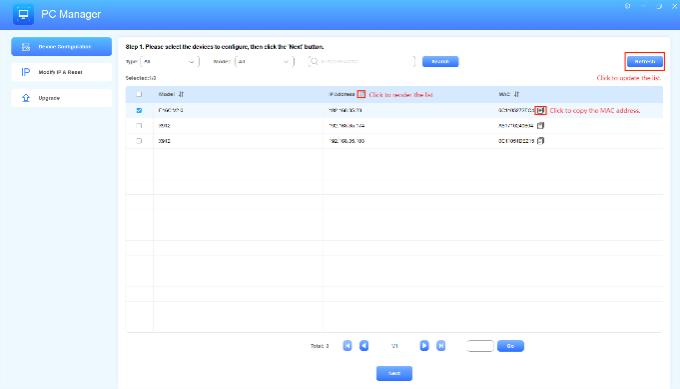Maximize the PC Manager window

coord(659,6)
